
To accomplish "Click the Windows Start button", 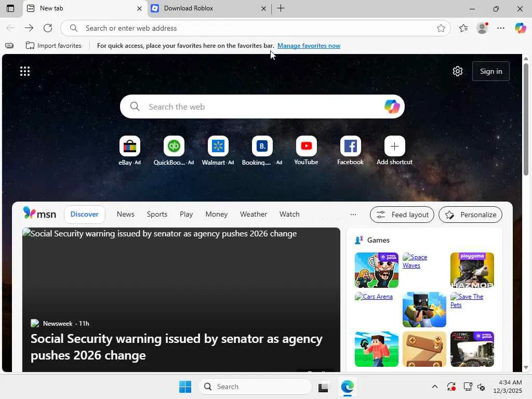I will coord(185,387).
